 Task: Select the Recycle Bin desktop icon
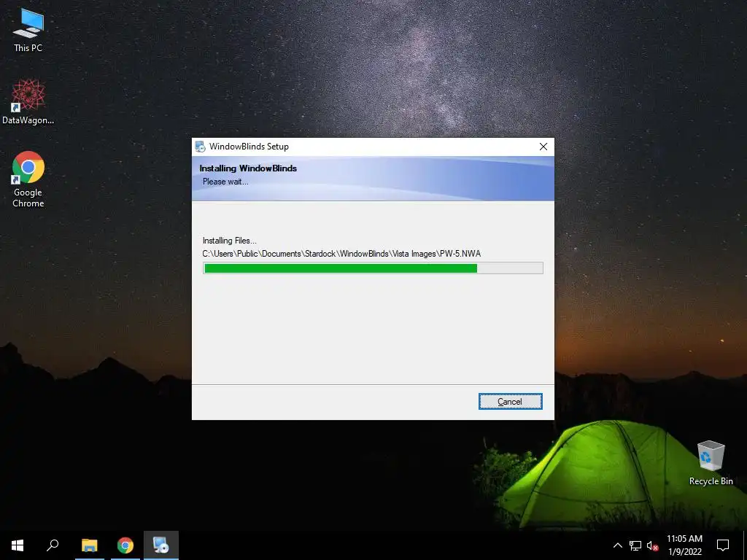click(711, 463)
